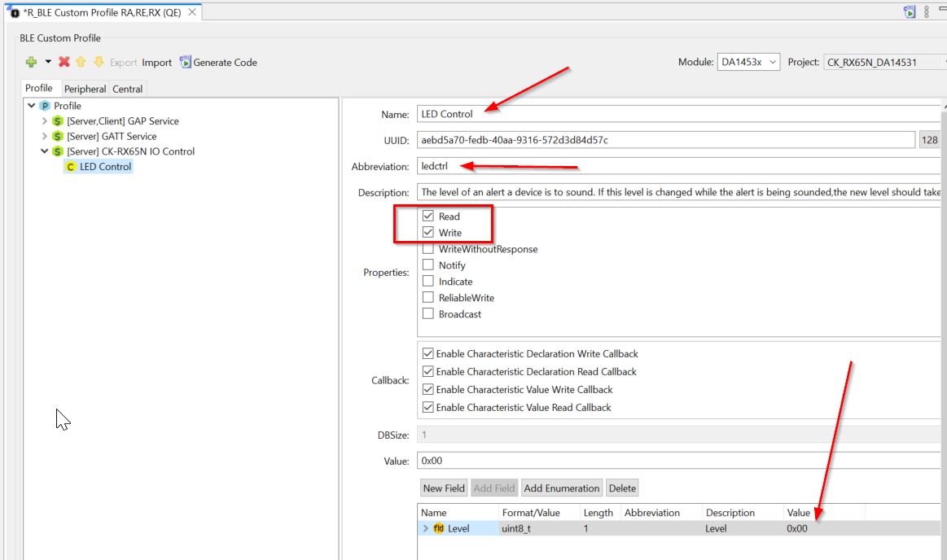
Task: Enable the Broadcast property checkbox
Action: tap(428, 313)
